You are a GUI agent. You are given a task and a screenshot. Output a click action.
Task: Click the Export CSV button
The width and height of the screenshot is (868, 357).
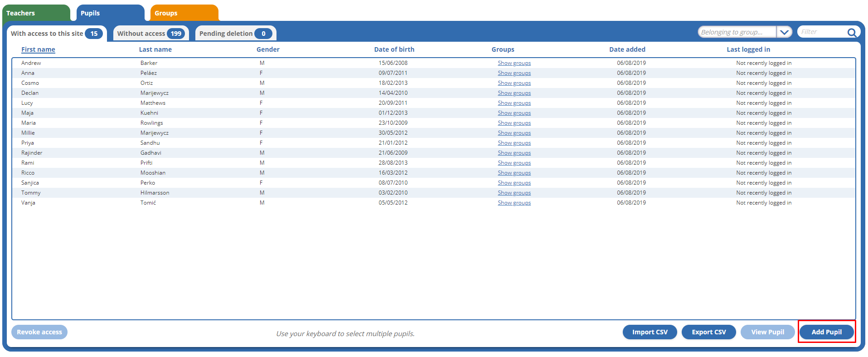coord(708,332)
